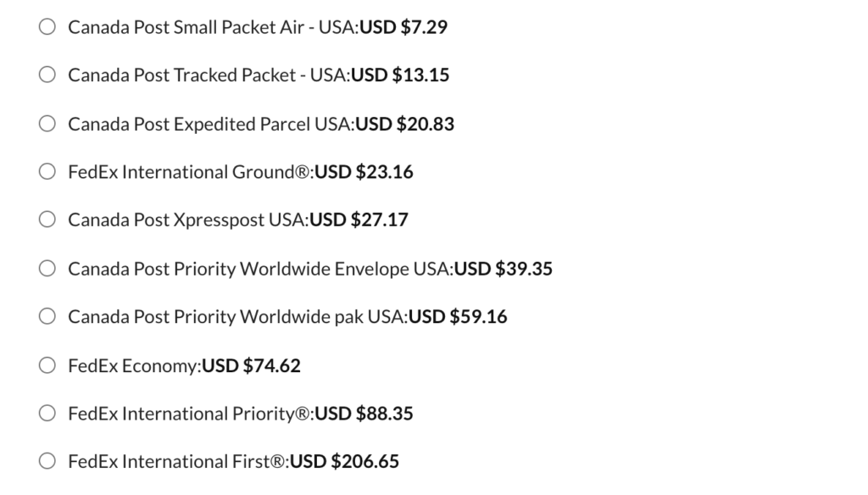Click the USD $7.29 price text
The image size is (868, 495).
tap(403, 27)
